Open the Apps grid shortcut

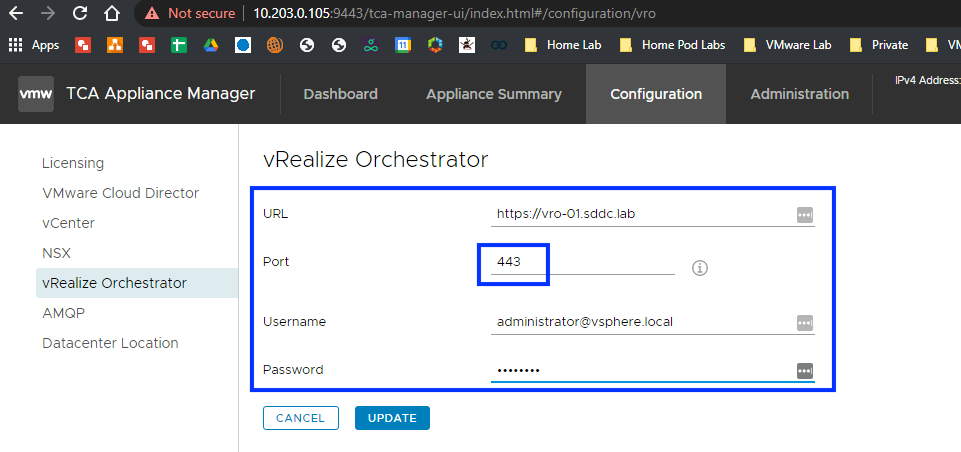pyautogui.click(x=34, y=45)
